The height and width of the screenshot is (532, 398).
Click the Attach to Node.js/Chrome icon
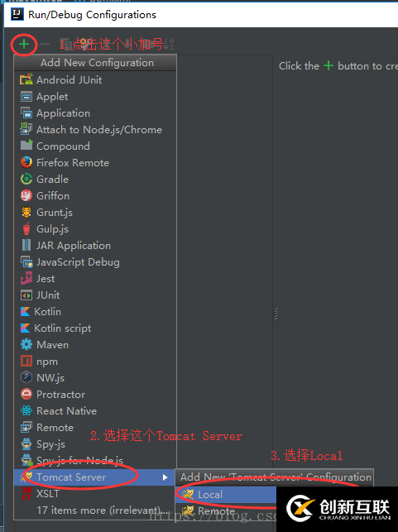click(26, 129)
